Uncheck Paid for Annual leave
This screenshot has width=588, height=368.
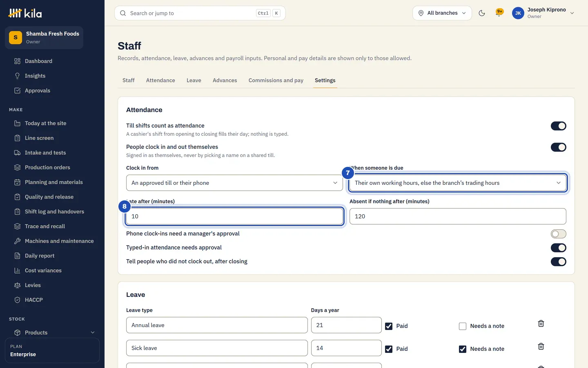point(389,326)
